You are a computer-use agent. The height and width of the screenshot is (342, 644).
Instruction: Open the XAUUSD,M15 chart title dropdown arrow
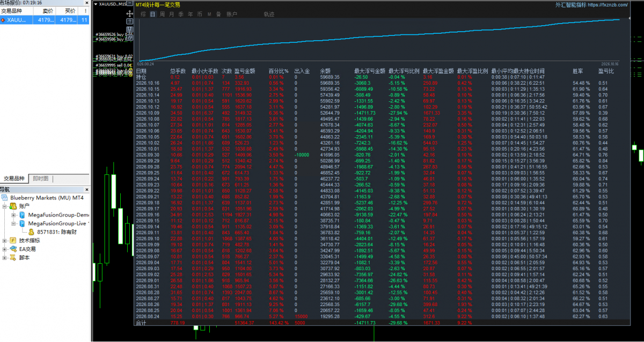click(96, 4)
